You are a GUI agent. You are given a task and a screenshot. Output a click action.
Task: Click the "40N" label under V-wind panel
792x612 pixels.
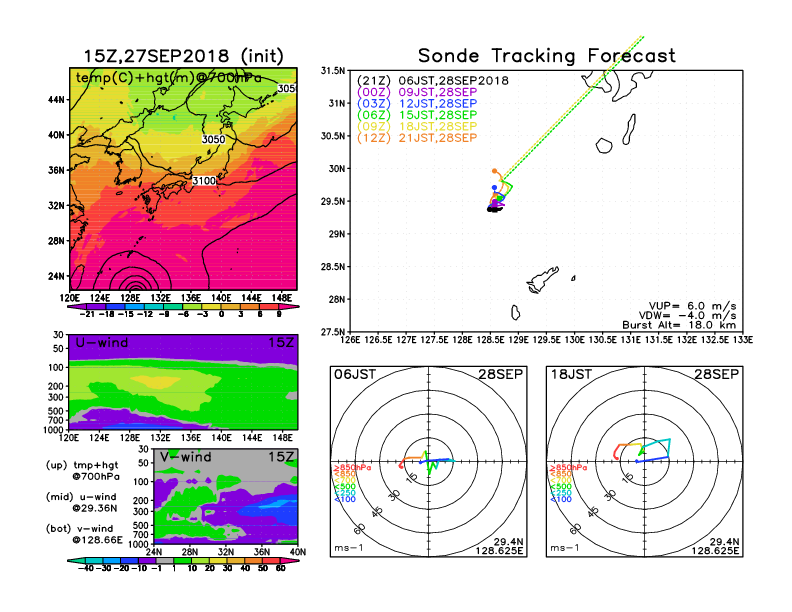[x=298, y=552]
